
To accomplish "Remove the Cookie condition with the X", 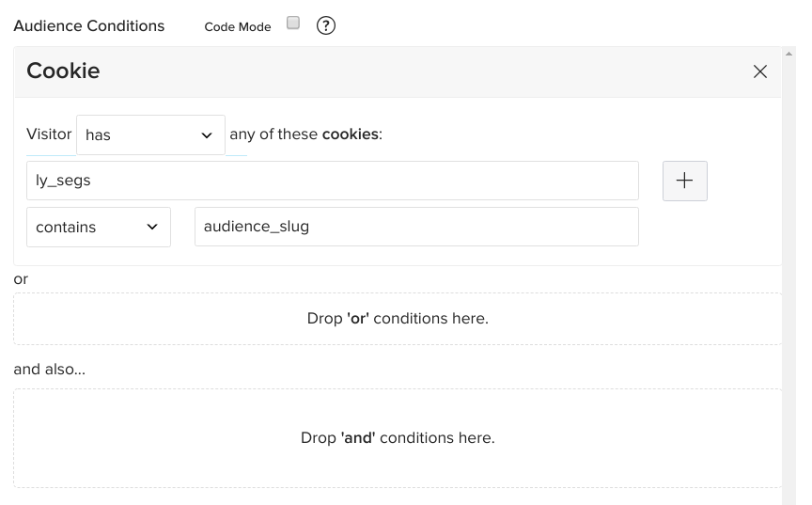I will pos(760,71).
